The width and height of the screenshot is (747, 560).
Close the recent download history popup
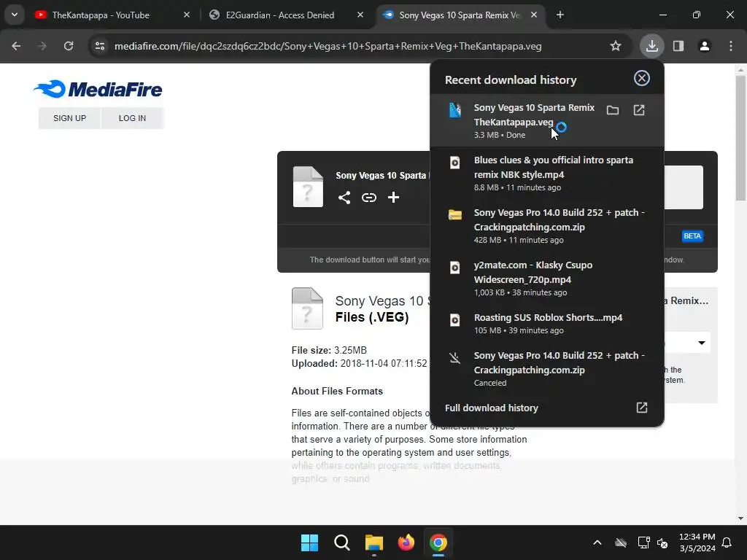pos(642,78)
